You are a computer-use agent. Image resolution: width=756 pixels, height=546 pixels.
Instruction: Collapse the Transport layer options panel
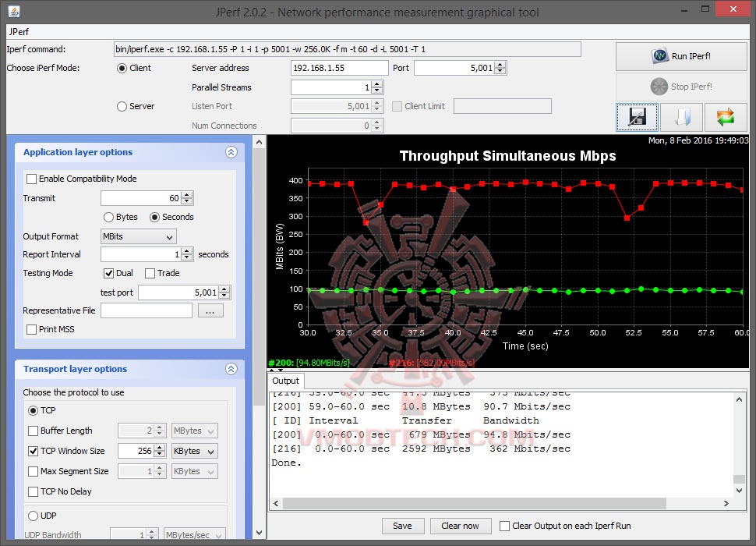click(231, 370)
